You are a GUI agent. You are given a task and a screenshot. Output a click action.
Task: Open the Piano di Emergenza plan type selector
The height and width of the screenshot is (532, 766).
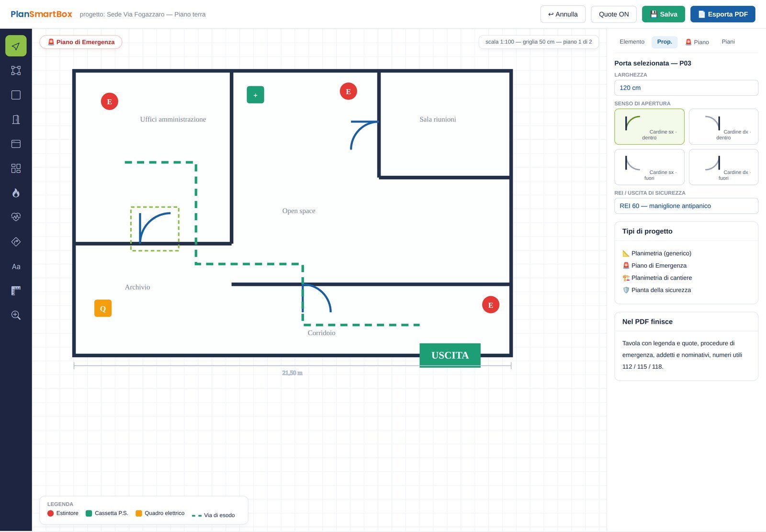click(x=81, y=42)
